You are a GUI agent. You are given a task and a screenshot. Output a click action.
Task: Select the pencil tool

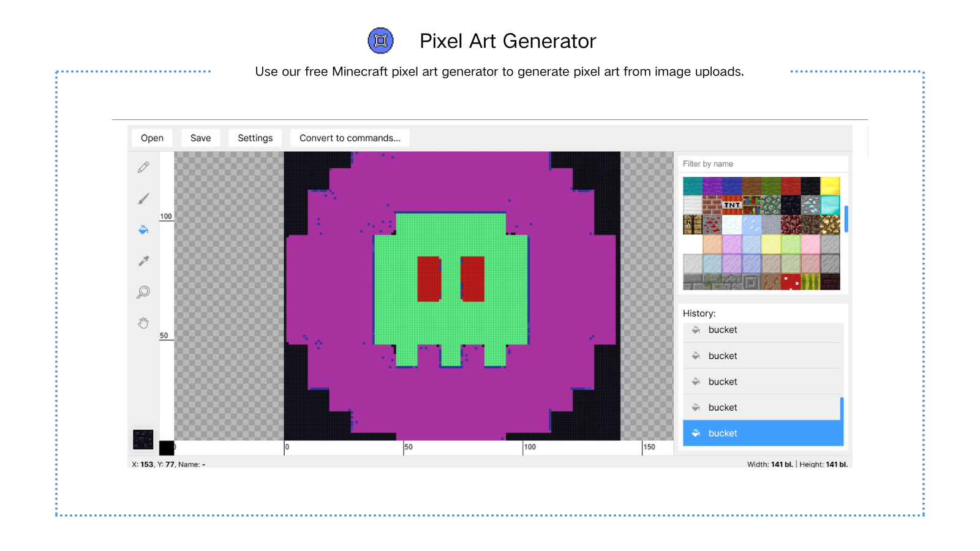tap(143, 167)
